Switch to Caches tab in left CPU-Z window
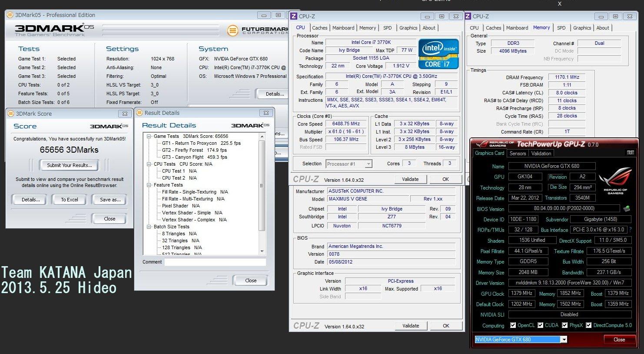 (319, 28)
